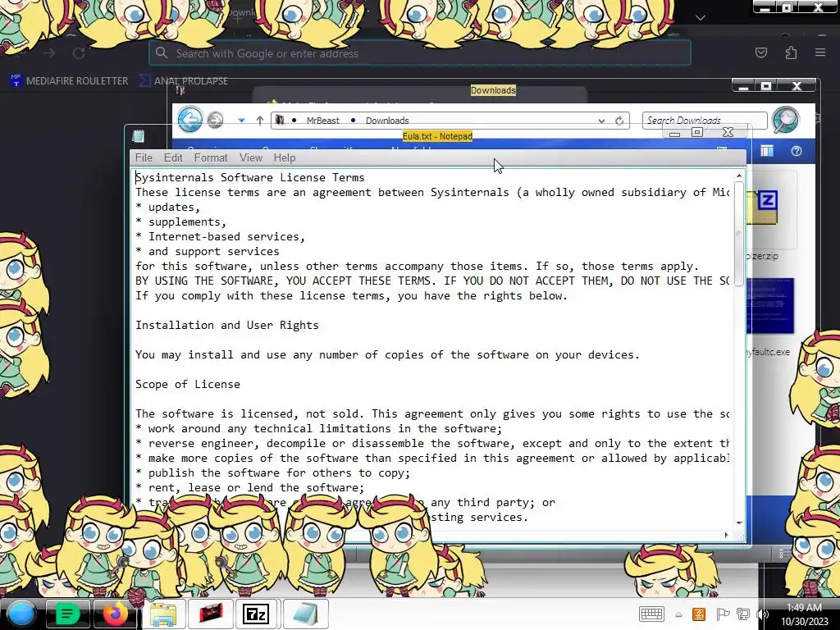Toggle the explorer preview pane icon
Viewport: 840px width, 630px height.
click(767, 152)
